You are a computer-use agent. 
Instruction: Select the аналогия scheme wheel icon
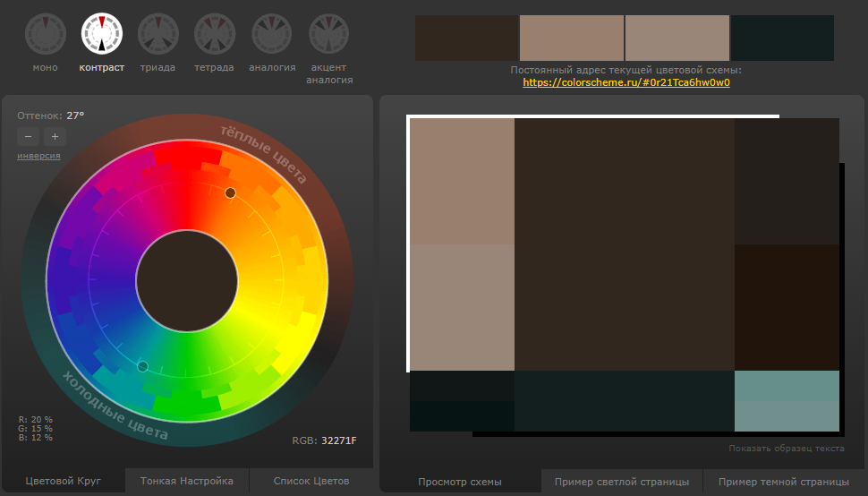[x=272, y=34]
